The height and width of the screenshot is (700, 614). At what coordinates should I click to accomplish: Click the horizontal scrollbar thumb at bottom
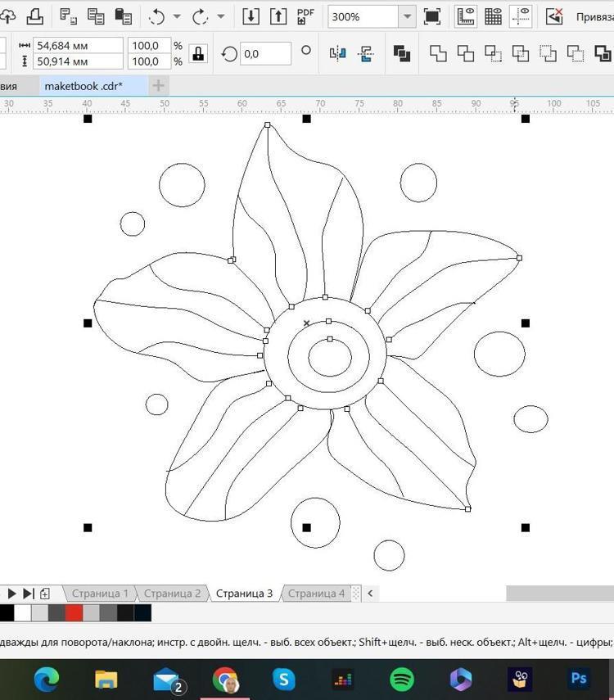560,594
